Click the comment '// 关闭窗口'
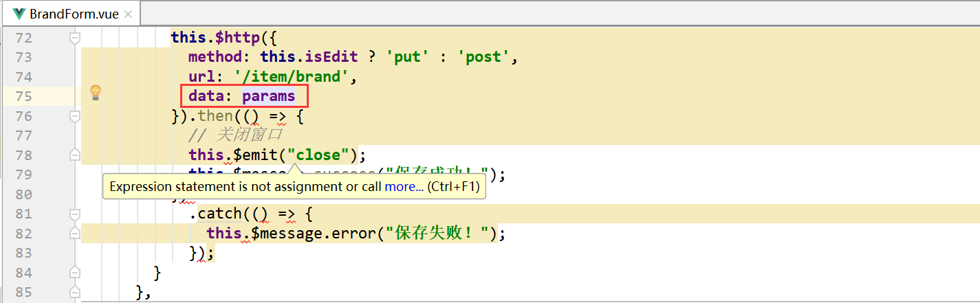The width and height of the screenshot is (980, 303). click(x=235, y=135)
